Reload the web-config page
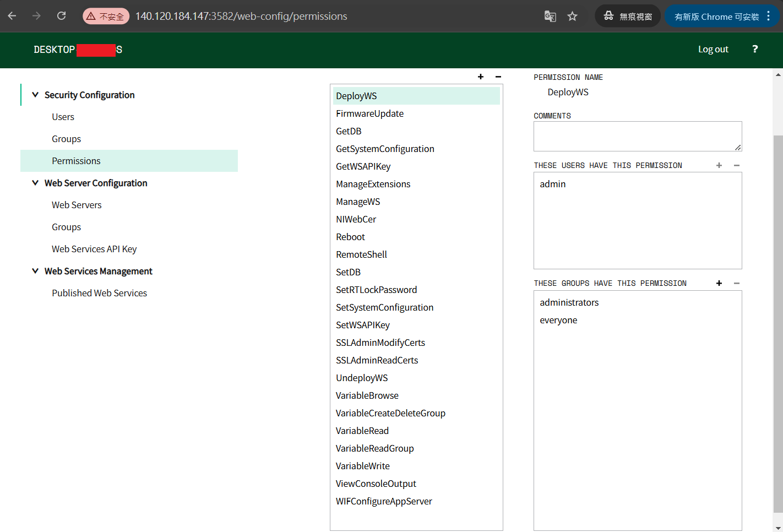This screenshot has height=532, width=783. click(61, 16)
